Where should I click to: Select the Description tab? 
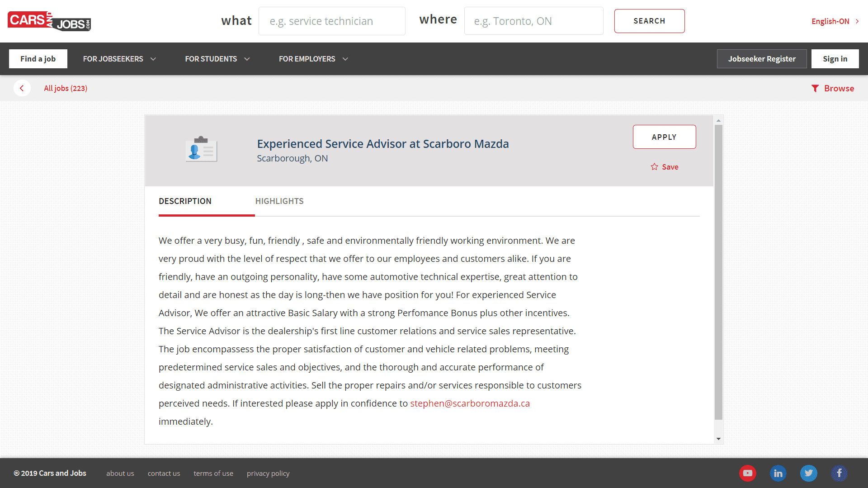[185, 201]
